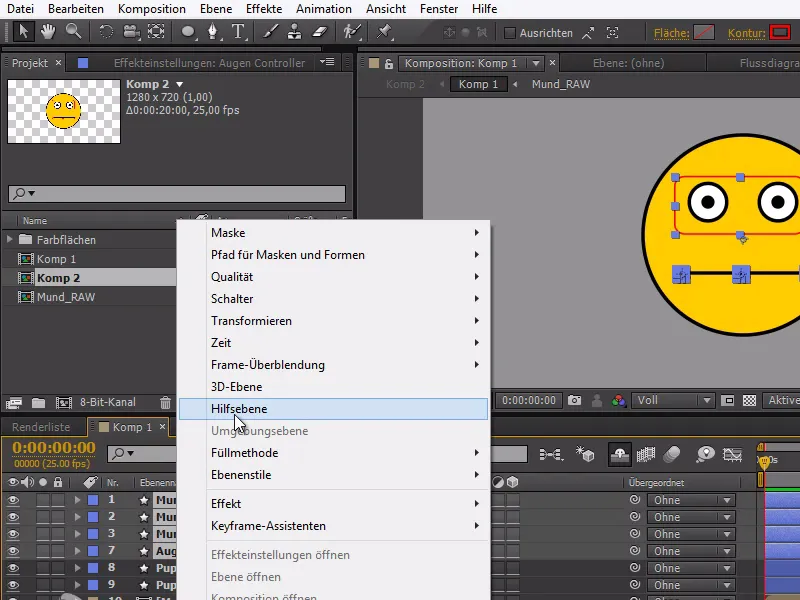800x600 pixels.
Task: Open the composition mini-flowchart
Action: (551, 454)
